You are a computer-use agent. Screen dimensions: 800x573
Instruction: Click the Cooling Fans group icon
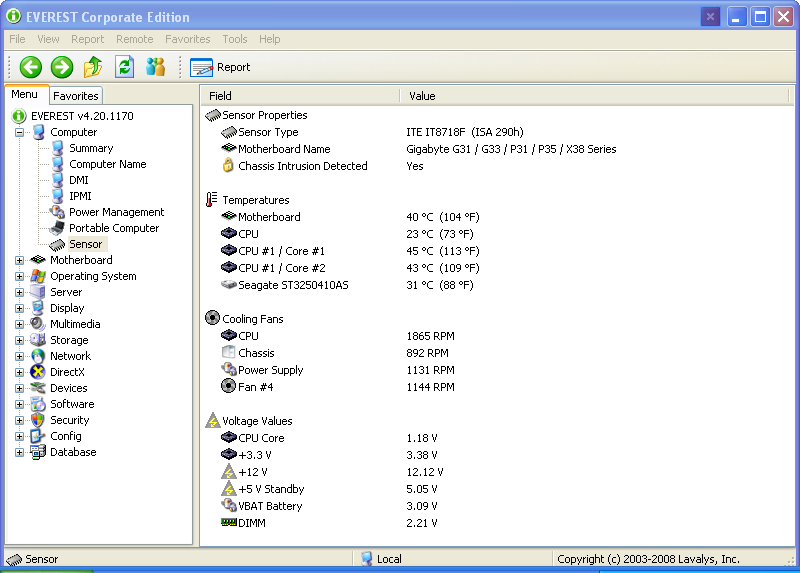click(212, 318)
